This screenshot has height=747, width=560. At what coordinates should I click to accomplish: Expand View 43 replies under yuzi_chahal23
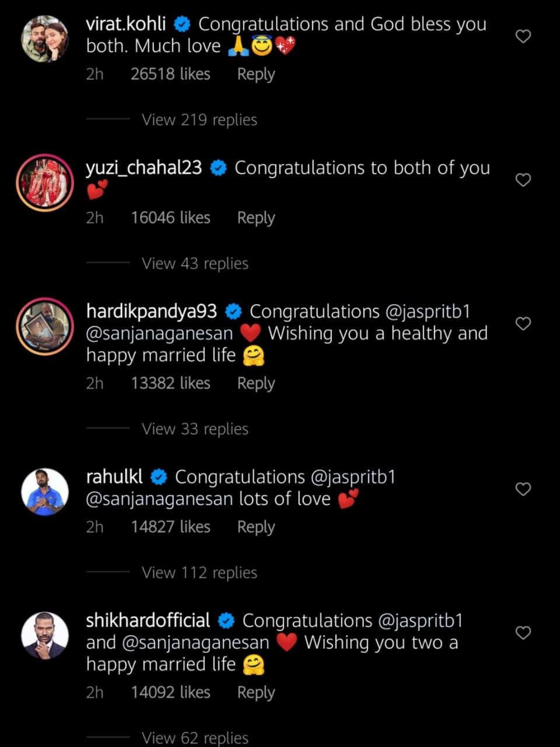coord(195,263)
